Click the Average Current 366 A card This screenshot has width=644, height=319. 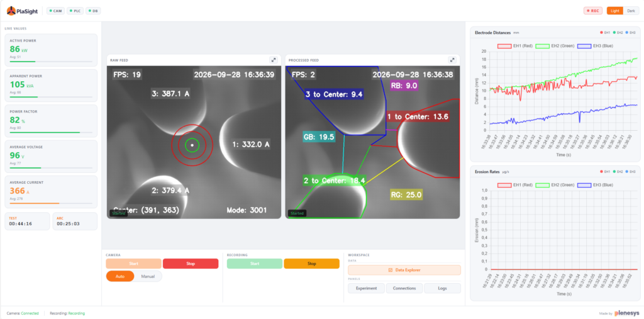coord(51,191)
